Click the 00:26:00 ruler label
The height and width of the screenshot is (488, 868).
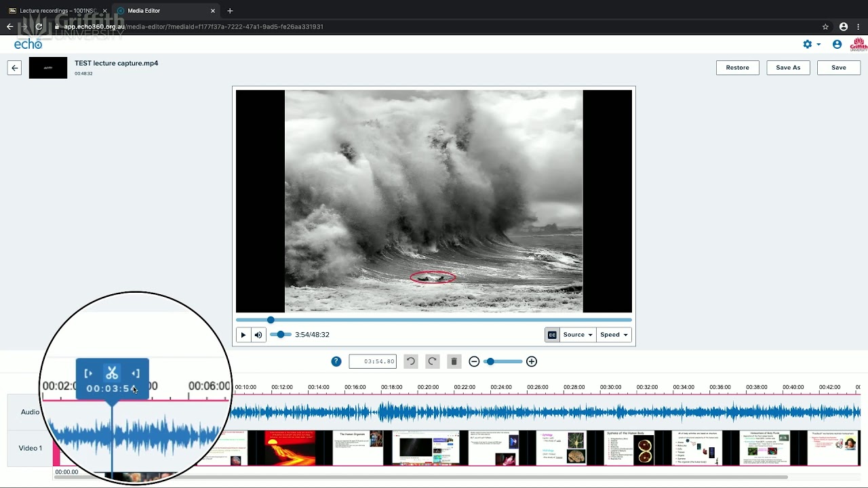538,388
